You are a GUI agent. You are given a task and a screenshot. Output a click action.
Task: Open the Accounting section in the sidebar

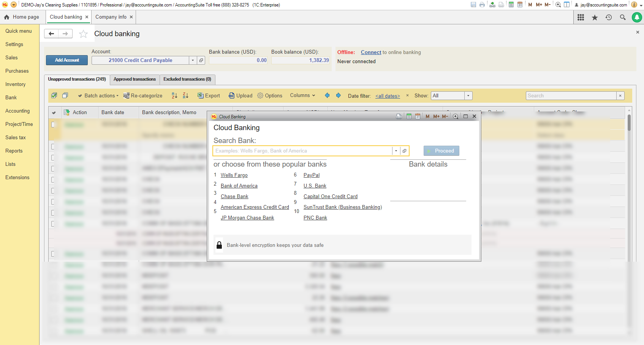[17, 111]
